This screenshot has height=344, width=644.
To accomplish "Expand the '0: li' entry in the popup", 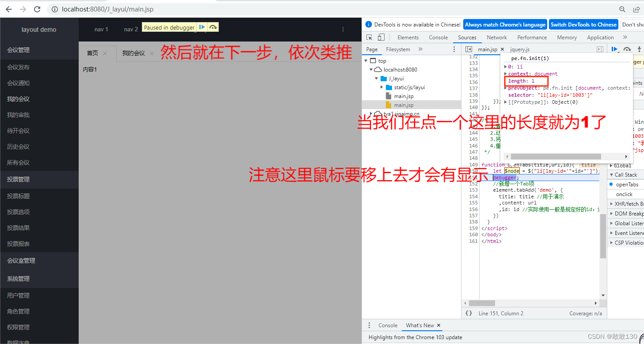I will point(506,67).
